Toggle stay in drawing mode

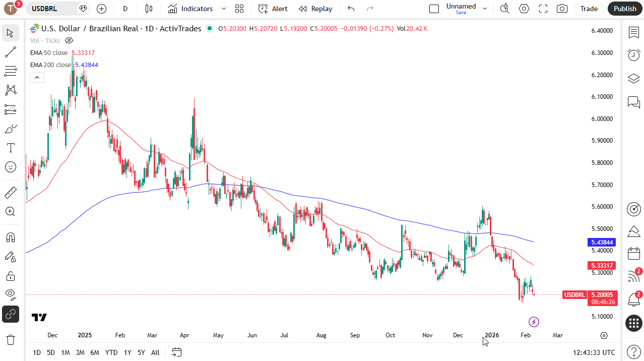point(10,257)
